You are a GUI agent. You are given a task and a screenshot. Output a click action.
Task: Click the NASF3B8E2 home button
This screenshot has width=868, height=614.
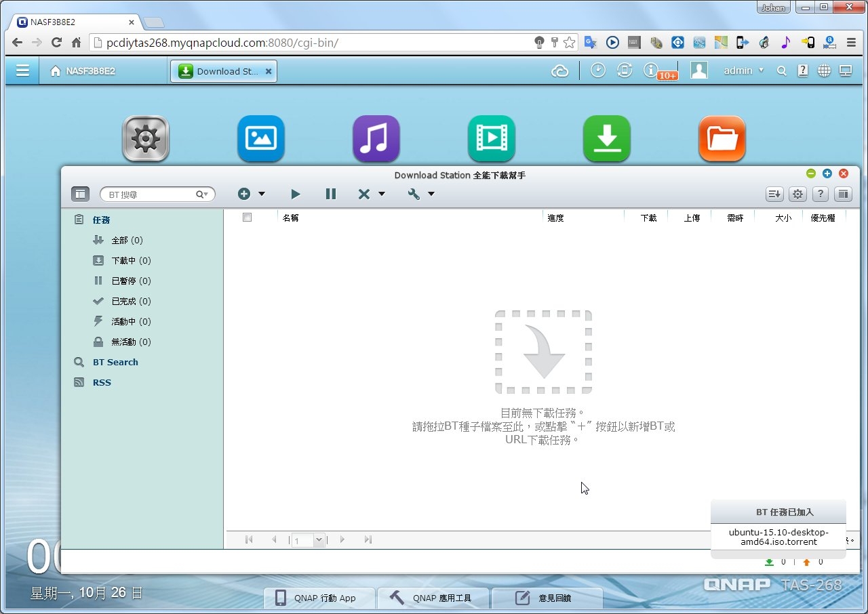83,70
